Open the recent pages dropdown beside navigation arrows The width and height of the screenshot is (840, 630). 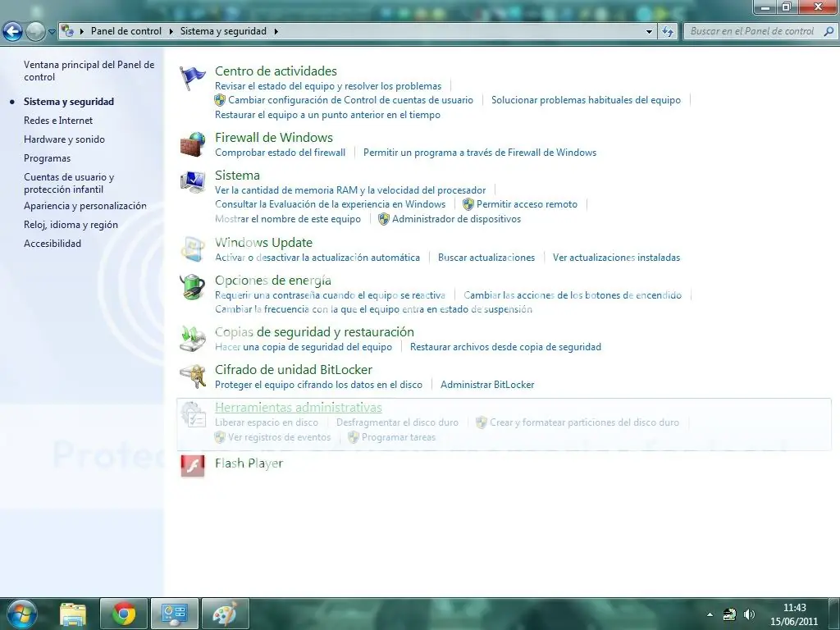[x=52, y=32]
